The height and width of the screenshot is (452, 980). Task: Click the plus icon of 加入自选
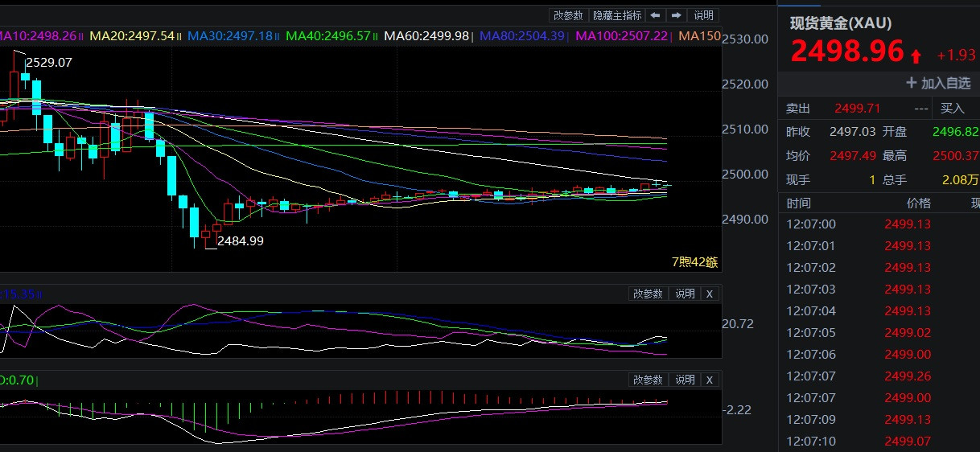point(912,83)
